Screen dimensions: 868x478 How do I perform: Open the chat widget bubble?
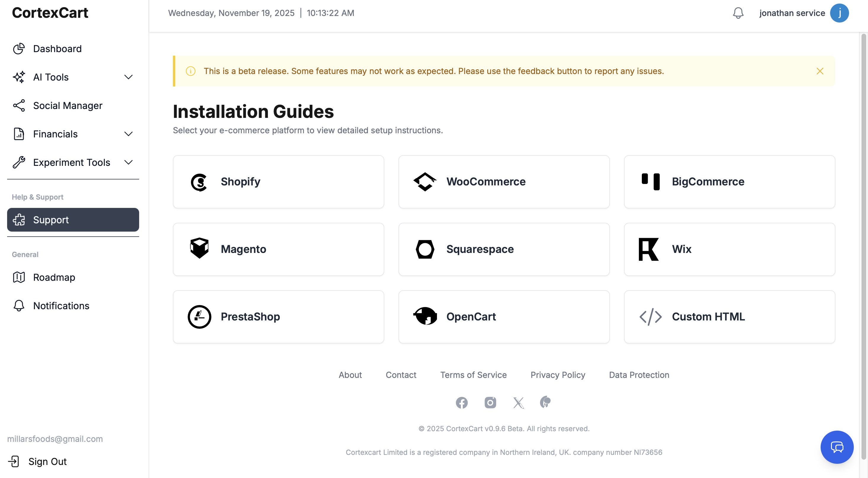837,447
